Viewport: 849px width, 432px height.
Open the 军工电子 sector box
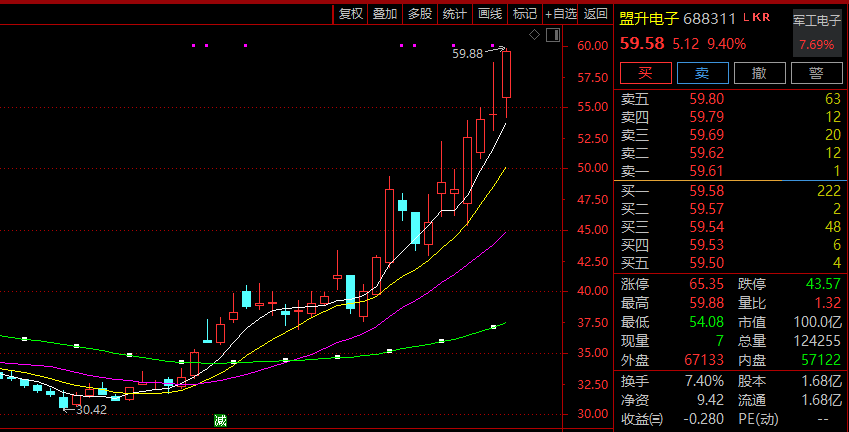[x=817, y=32]
